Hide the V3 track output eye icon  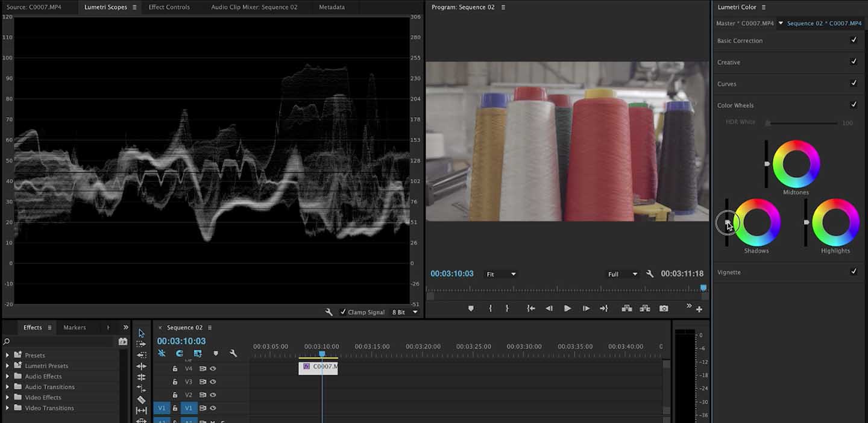tap(212, 381)
